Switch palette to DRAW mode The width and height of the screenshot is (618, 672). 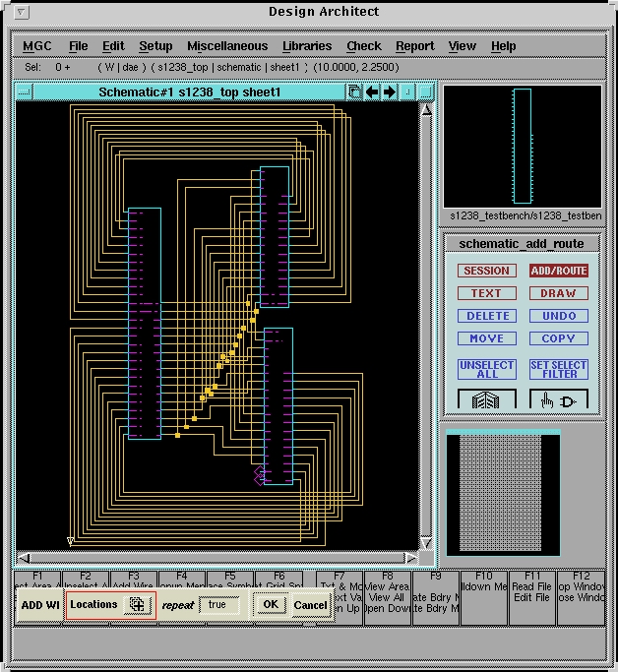coord(558,293)
